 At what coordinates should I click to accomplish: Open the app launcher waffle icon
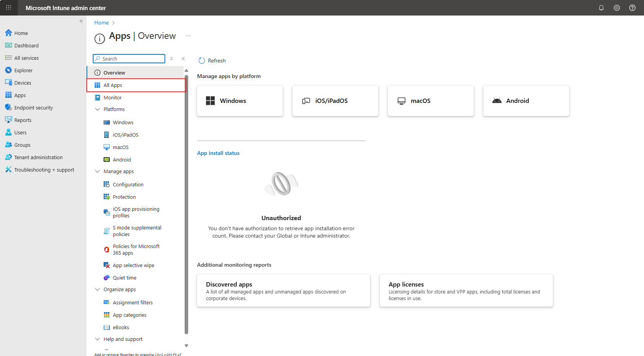pos(9,8)
